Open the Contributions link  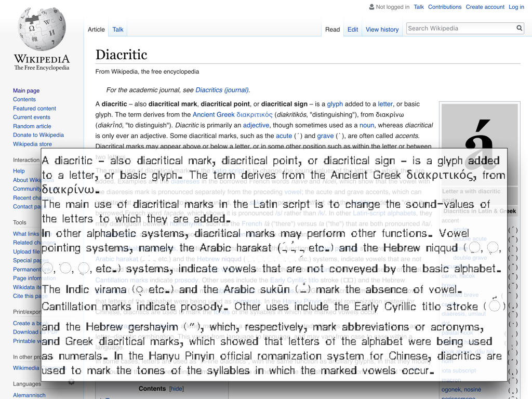(x=445, y=7)
